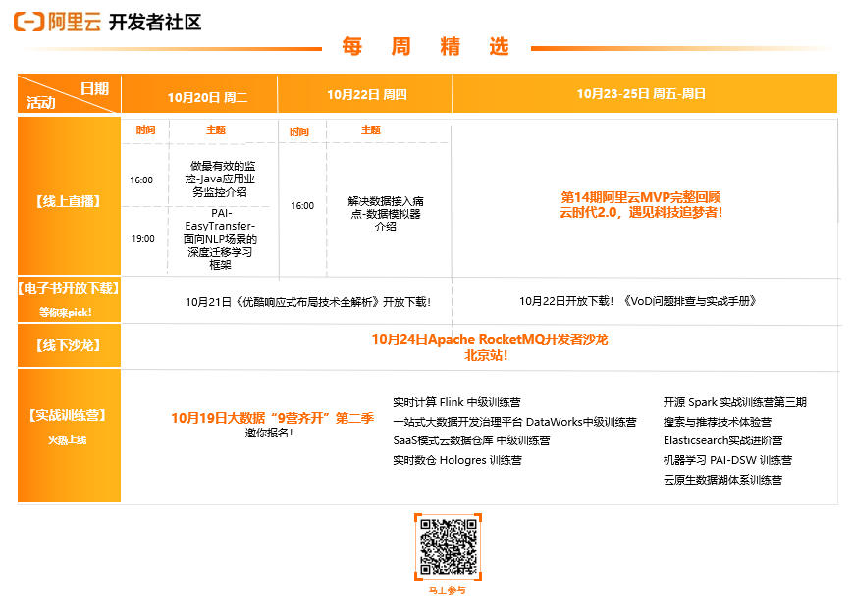Viewport: 853px width, 616px height.
Task: Open Apache RocketMQ开发者沙龙 北京站 link
Action: pyautogui.click(x=489, y=347)
